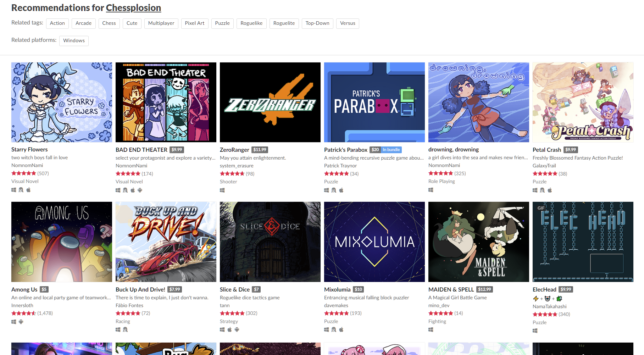This screenshot has width=644, height=355.
Task: Visit author GalaxyTrail
Action: (544, 166)
